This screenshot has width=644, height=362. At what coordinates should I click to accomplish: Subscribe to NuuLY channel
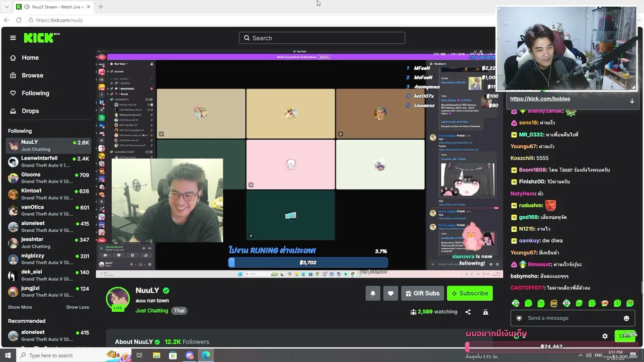pos(470,293)
